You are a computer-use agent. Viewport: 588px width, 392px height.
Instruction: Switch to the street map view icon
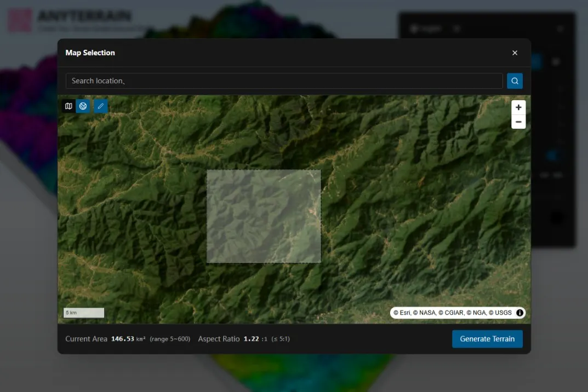[68, 106]
